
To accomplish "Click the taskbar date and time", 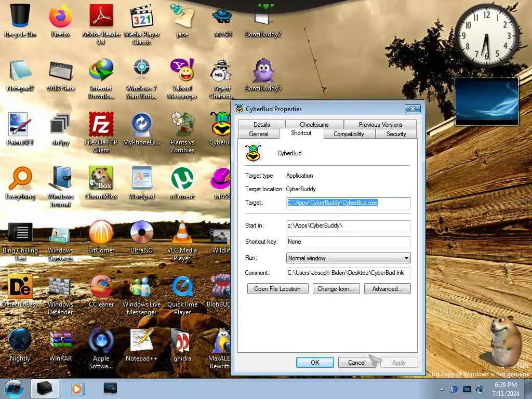I will (x=506, y=389).
